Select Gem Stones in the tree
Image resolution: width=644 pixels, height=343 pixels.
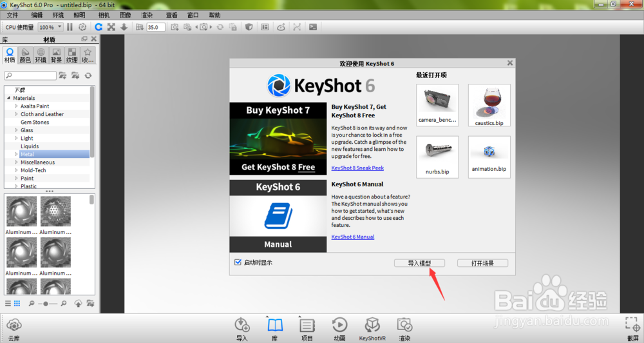[x=35, y=122]
